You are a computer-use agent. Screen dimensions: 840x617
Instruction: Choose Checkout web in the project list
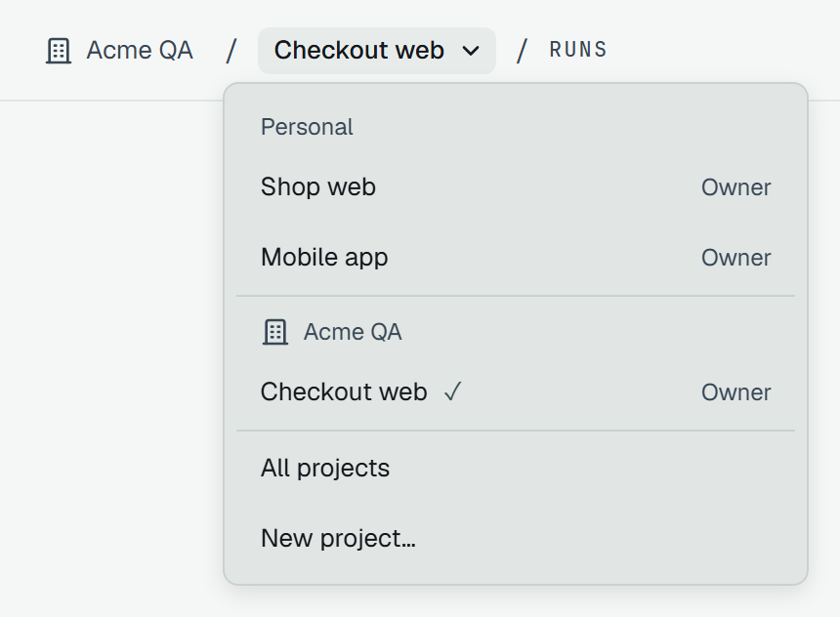(x=516, y=392)
